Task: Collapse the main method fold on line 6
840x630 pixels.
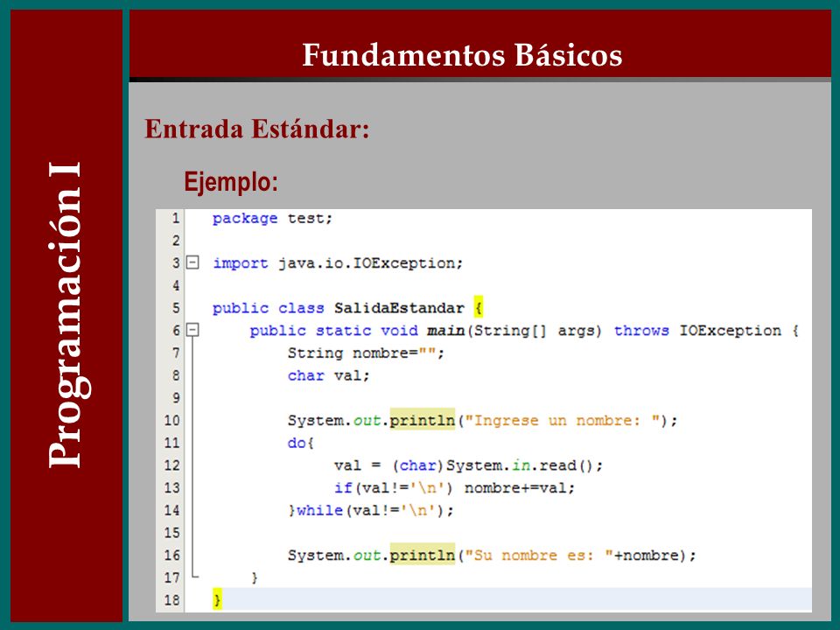Action: coord(192,330)
